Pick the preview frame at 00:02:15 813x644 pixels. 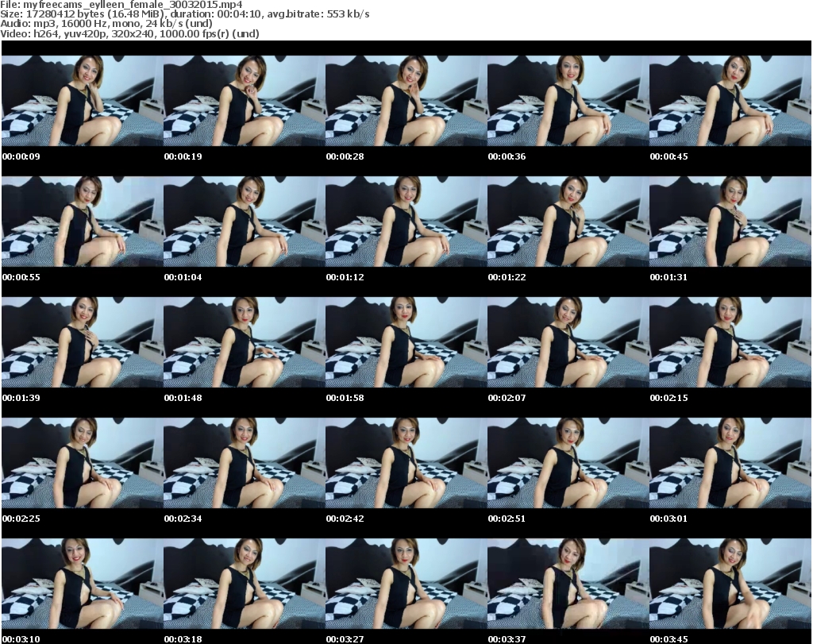point(730,342)
